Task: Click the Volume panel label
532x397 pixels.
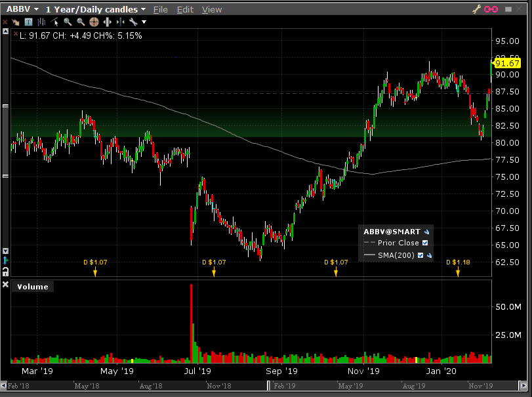Action: (33, 286)
